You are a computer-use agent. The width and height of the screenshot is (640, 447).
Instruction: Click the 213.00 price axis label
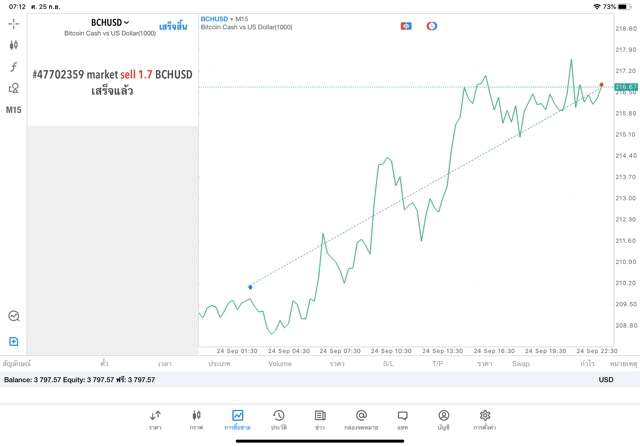[x=626, y=198]
